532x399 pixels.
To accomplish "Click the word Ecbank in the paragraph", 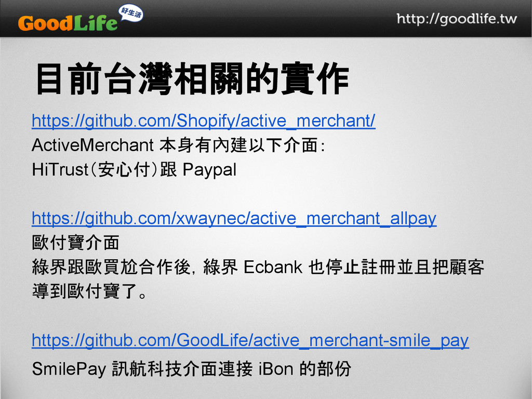I will [273, 267].
